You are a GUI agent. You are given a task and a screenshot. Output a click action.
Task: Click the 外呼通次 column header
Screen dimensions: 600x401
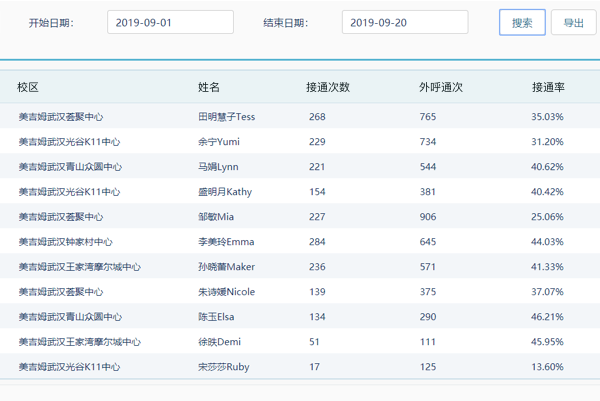[441, 88]
